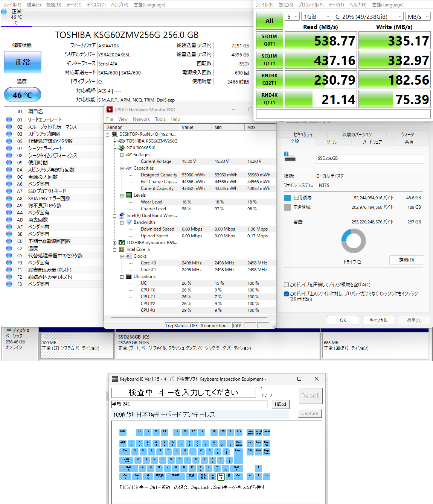Click the 46 °C temperature button

click(x=23, y=95)
